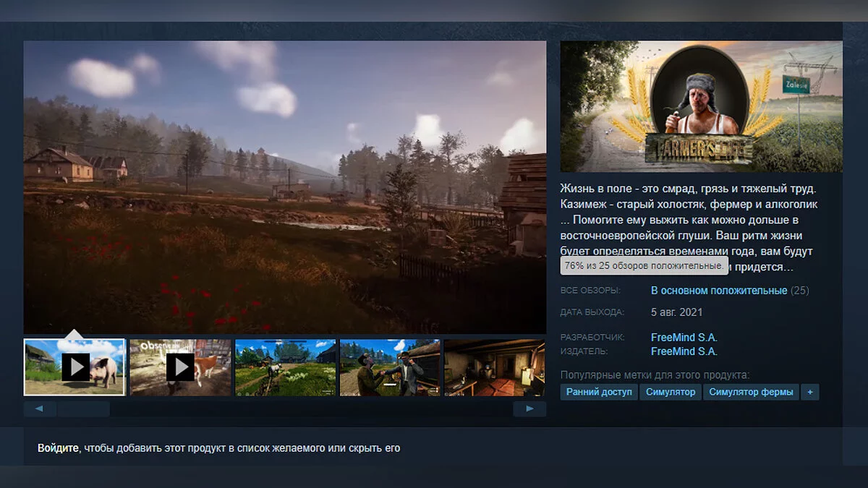Image resolution: width=868 pixels, height=488 pixels.
Task: Play the pig trailer video thumbnail
Action: pos(75,367)
